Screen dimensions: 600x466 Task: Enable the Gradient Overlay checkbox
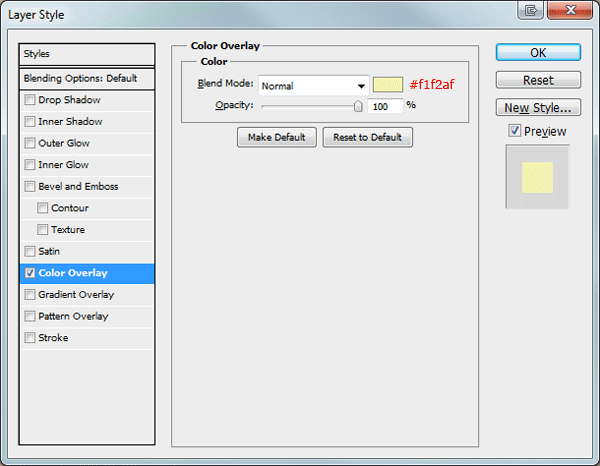(29, 295)
